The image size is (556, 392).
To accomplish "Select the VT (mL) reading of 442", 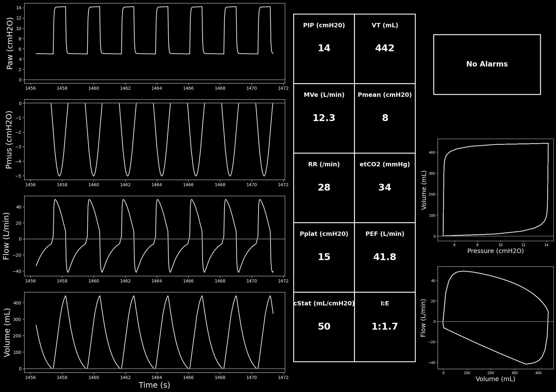I will [x=385, y=49].
